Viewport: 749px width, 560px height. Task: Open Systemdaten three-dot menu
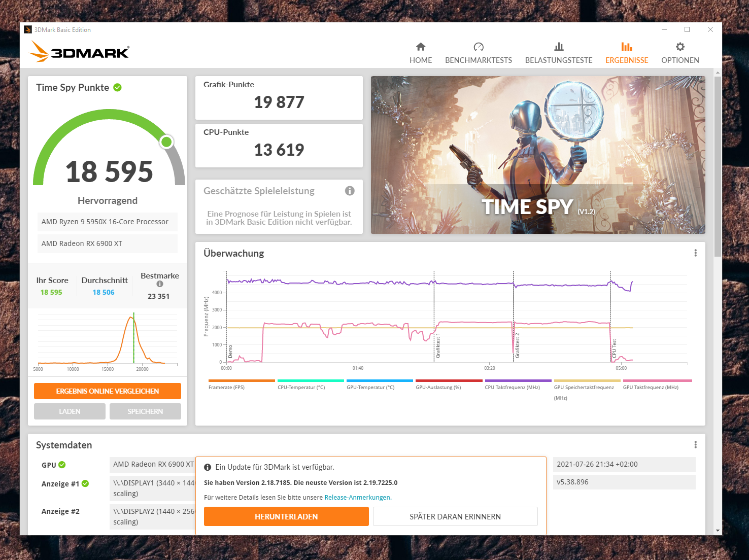pyautogui.click(x=695, y=444)
